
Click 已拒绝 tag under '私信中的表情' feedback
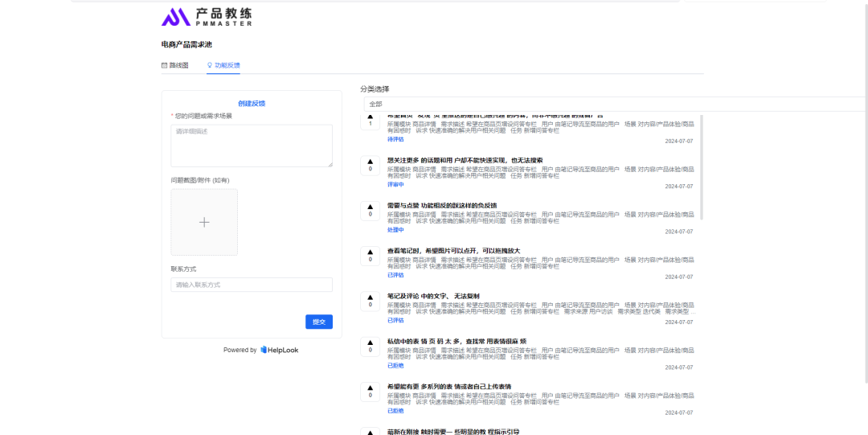[395, 366]
